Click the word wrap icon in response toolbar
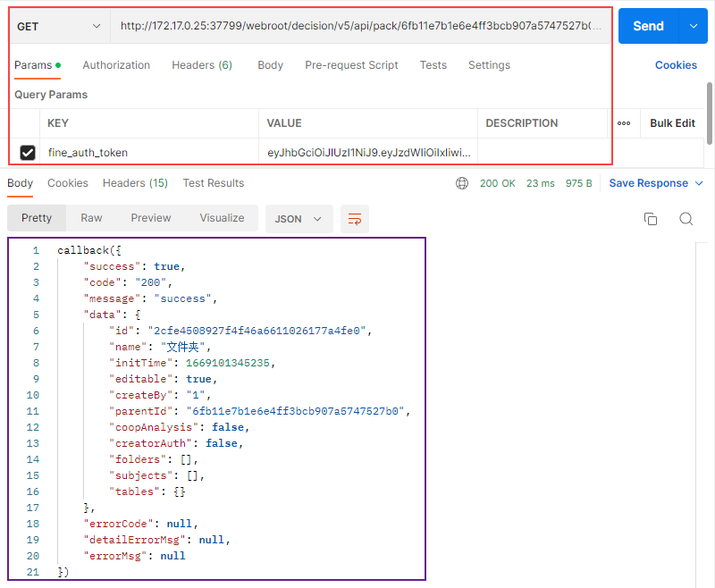Image resolution: width=715 pixels, height=588 pixels. click(x=354, y=219)
